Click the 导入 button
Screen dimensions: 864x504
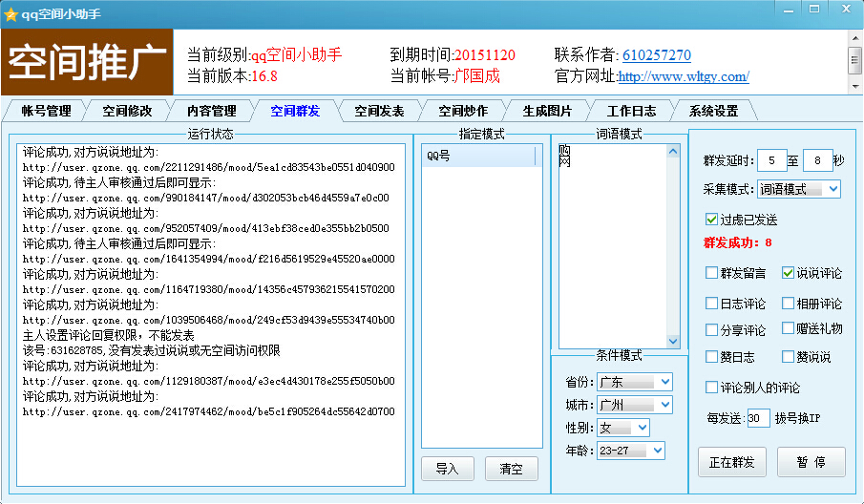tap(447, 469)
